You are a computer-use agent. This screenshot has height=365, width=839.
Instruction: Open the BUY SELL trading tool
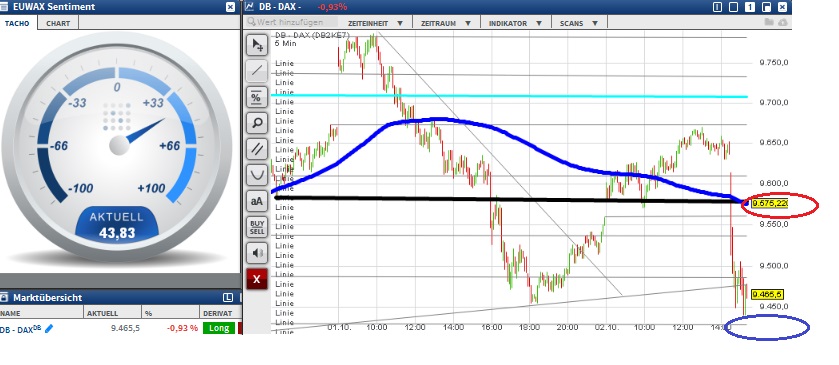(257, 227)
